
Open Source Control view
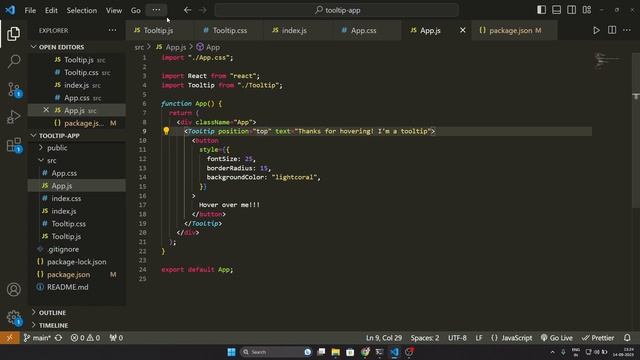coord(14,90)
